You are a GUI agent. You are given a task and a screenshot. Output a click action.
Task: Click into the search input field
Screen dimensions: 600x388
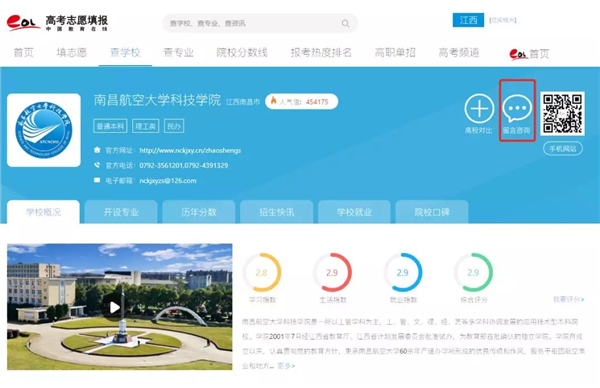(x=254, y=23)
